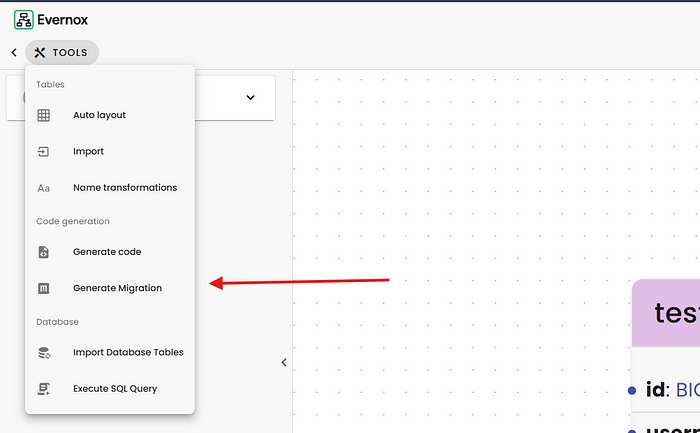Click the Evernox brand name
Image resolution: width=700 pixels, height=433 pixels.
(62, 20)
